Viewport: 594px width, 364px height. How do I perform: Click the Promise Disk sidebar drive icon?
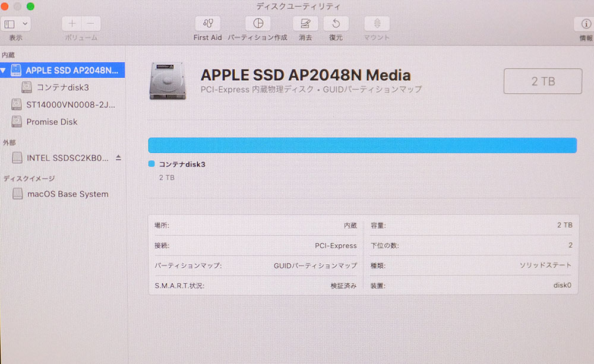[16, 122]
